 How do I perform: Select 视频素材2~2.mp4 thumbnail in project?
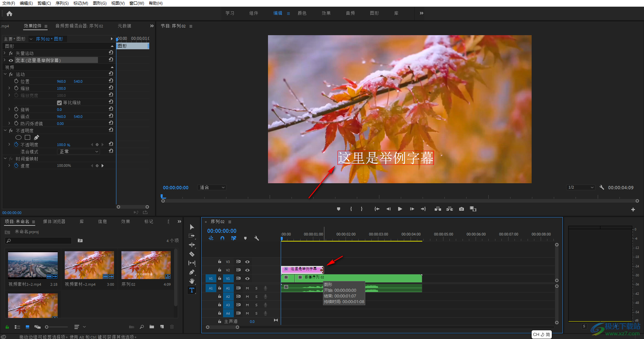[33, 265]
